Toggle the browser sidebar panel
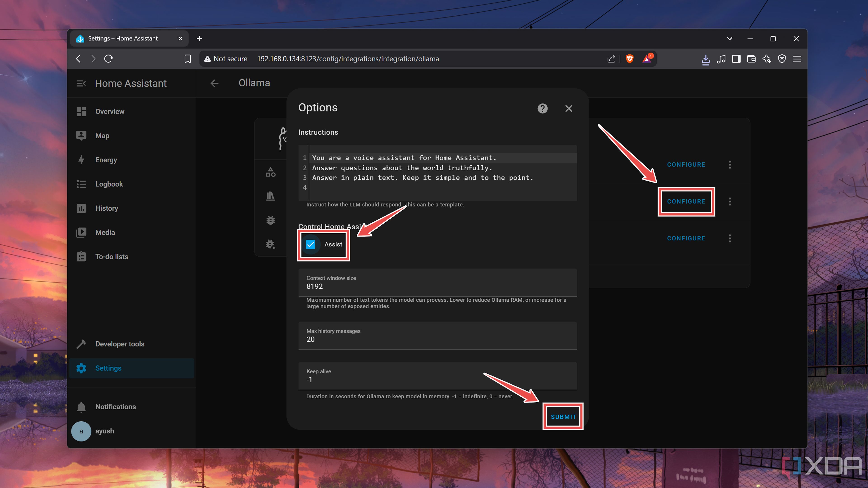Screen dimensions: 868x488 [736, 59]
